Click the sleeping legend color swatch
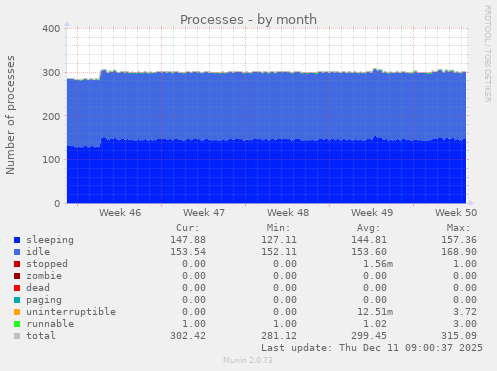The height and width of the screenshot is (371, 497). coord(17,240)
